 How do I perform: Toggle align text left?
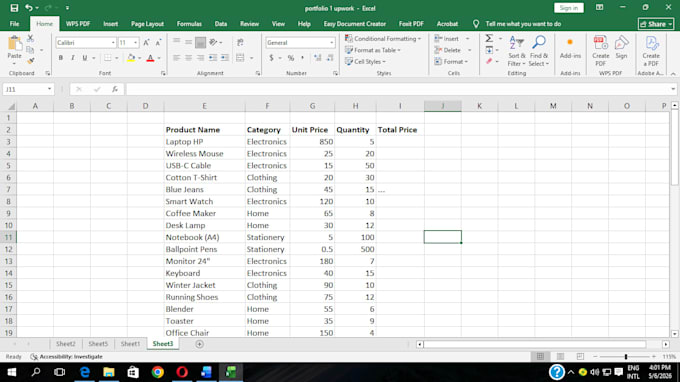click(x=176, y=58)
